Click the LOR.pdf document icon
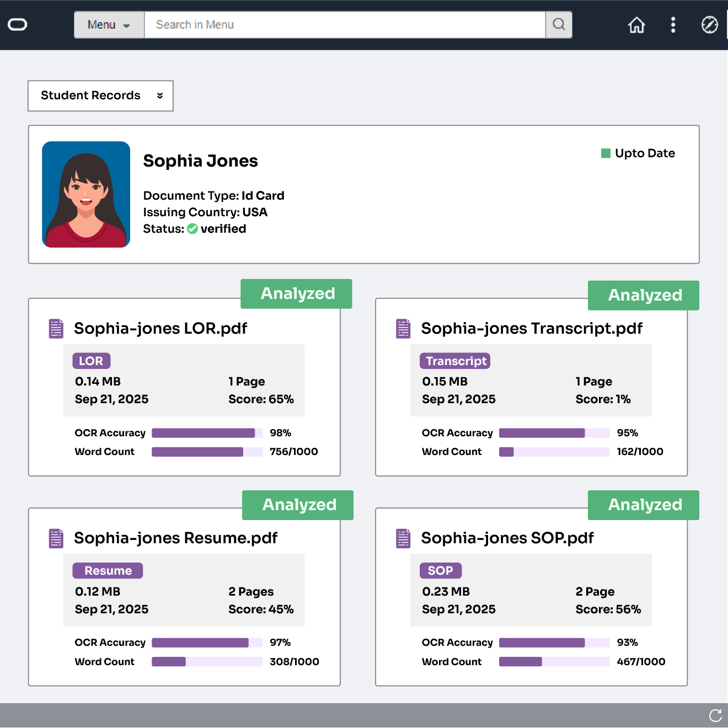 56,329
